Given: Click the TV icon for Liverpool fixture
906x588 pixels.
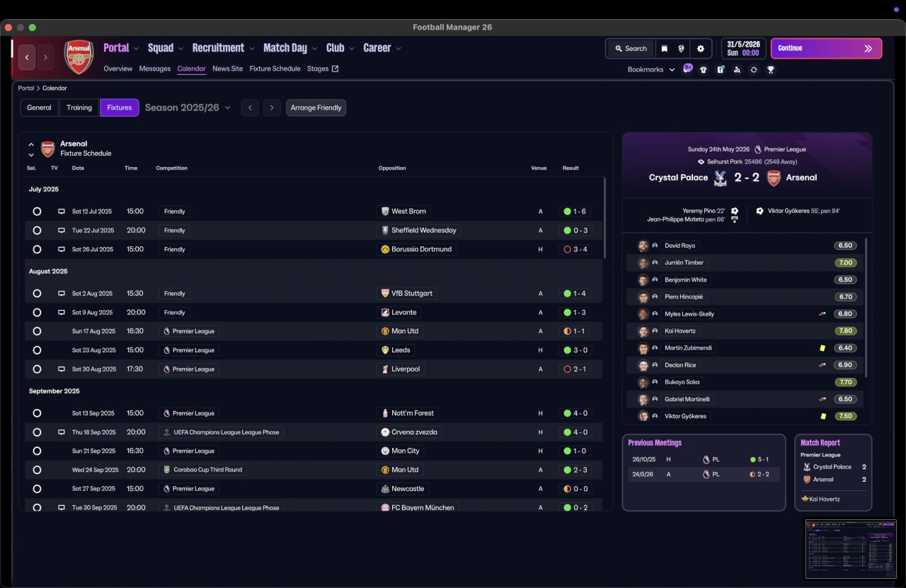Looking at the screenshot, I should click(x=62, y=369).
